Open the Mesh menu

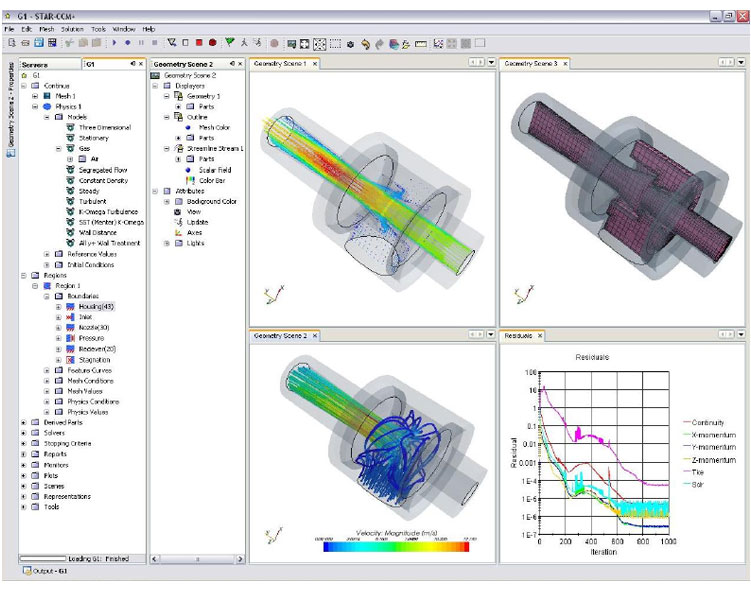click(46, 29)
